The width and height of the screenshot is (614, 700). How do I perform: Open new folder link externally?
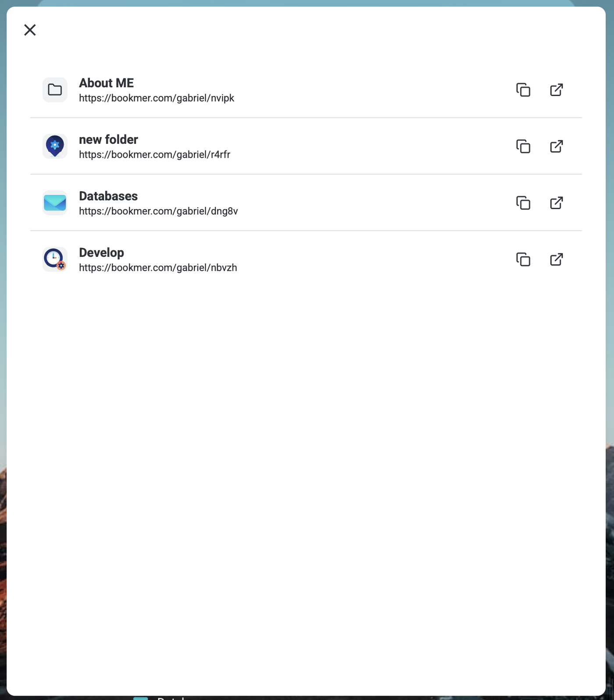(x=557, y=146)
